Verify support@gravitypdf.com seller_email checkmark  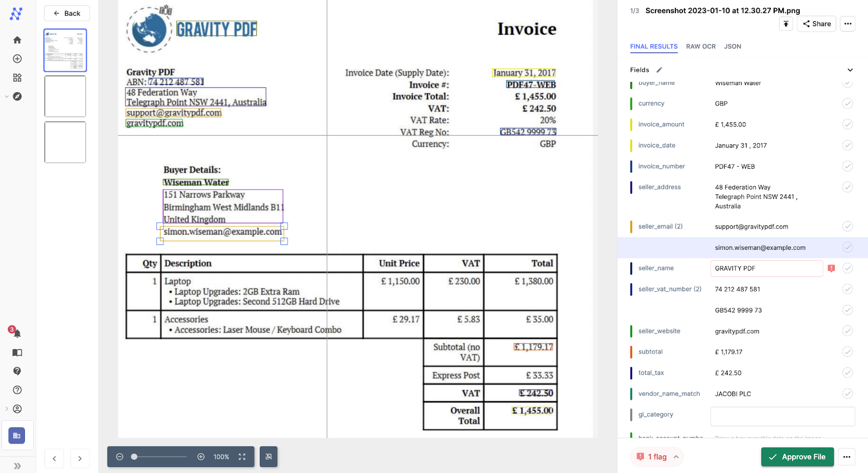(847, 226)
